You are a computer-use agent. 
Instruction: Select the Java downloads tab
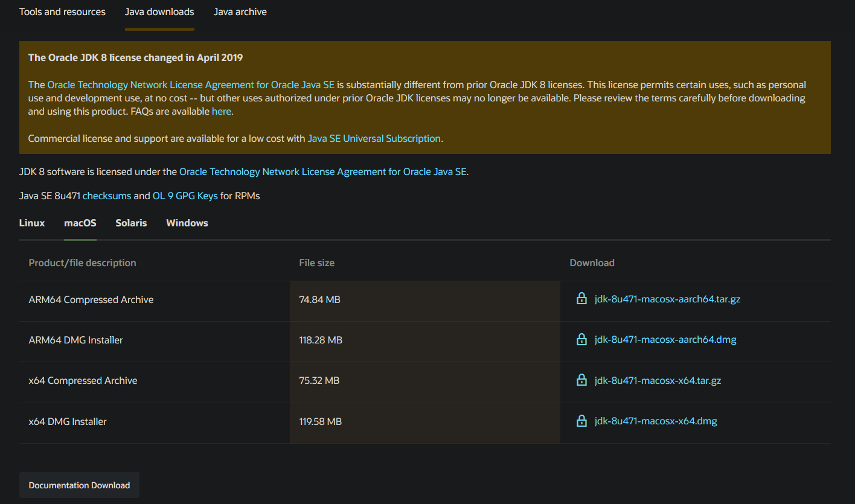(159, 12)
